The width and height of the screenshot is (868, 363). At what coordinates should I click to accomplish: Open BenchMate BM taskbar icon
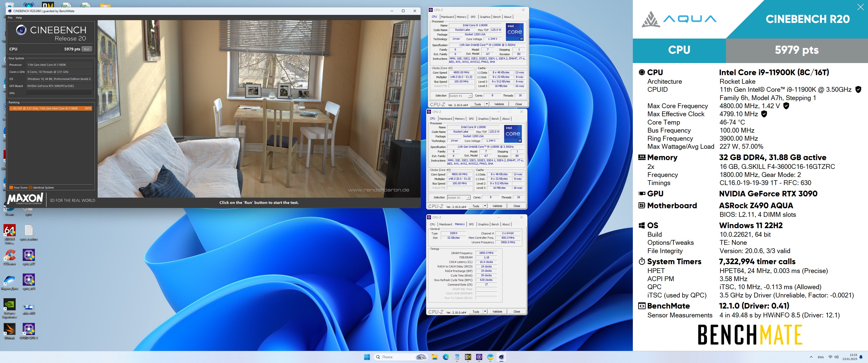(468, 357)
